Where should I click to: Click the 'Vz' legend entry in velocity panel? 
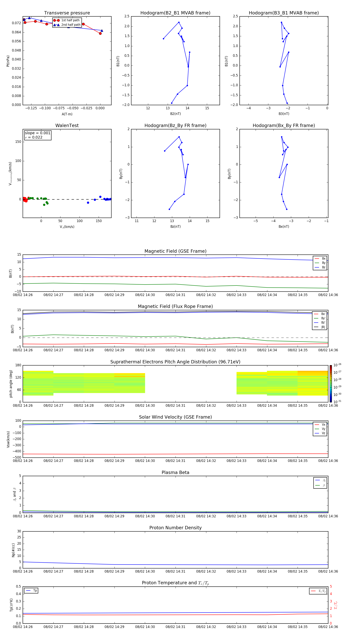tap(320, 433)
